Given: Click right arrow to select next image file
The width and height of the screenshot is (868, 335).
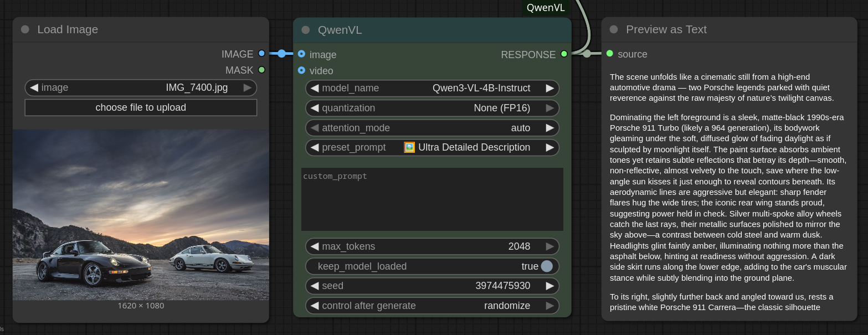Looking at the screenshot, I should pyautogui.click(x=248, y=87).
